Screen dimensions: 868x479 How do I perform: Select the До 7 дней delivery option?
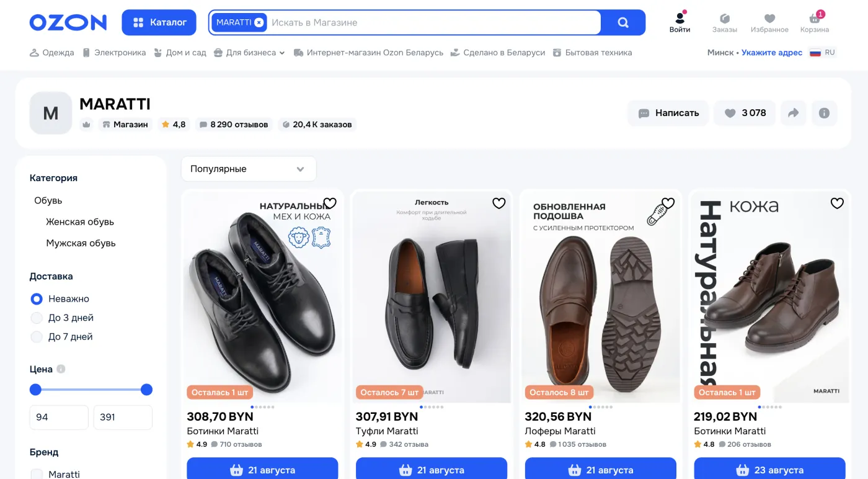(37, 337)
